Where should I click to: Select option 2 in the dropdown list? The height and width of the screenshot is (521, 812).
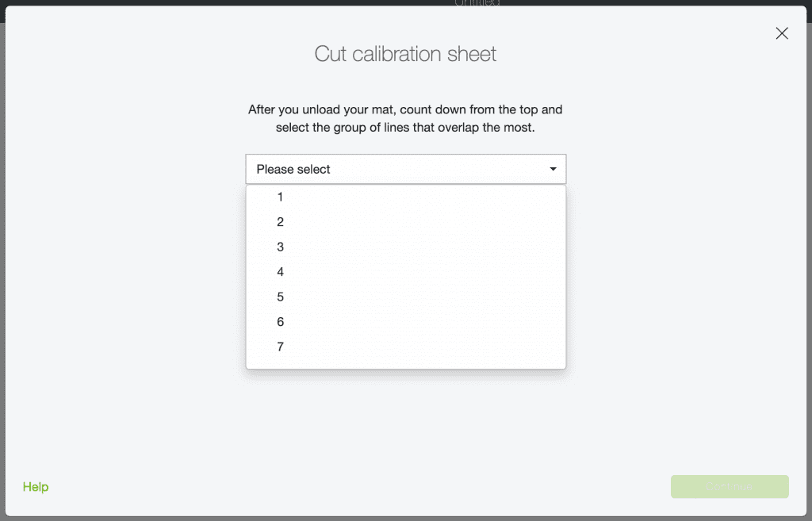[x=280, y=222]
